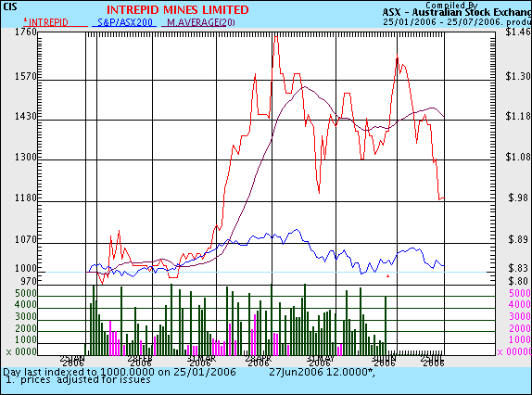
Task: Click the 28FEB 2006 date label
Action: point(139,361)
